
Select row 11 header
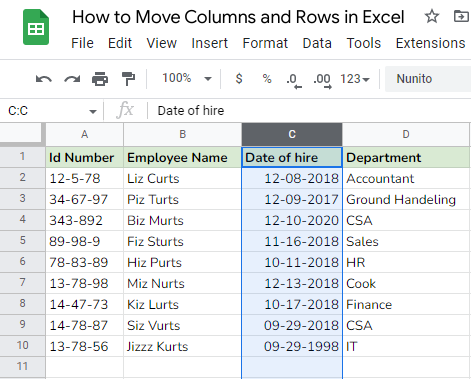click(22, 367)
